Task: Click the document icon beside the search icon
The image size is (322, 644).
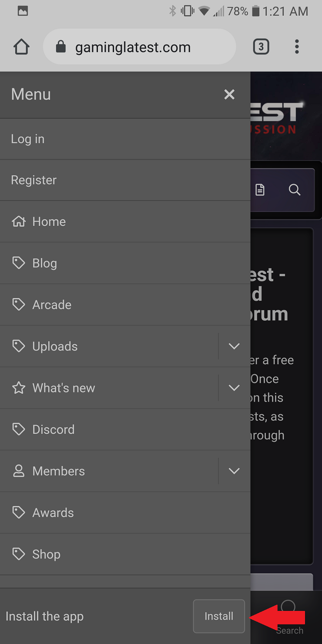Action: [260, 190]
